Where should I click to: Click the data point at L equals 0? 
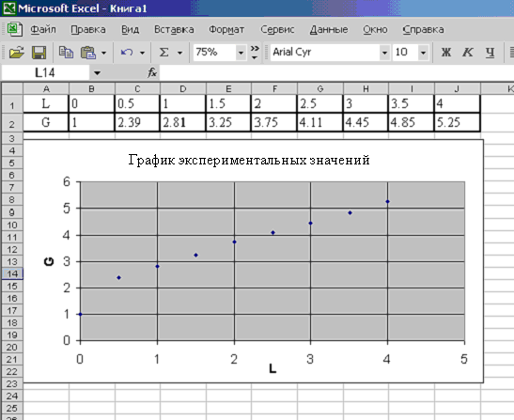coord(80,314)
